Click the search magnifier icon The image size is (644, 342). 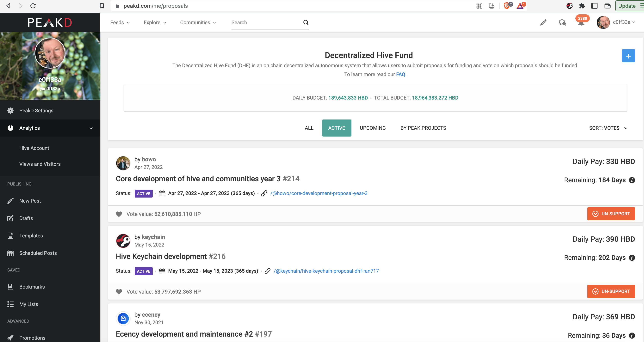click(x=306, y=22)
